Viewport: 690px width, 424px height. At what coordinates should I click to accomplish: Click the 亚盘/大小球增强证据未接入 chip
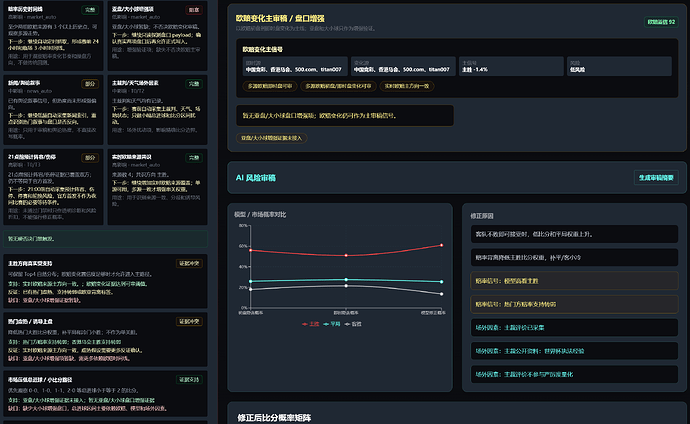[272, 138]
